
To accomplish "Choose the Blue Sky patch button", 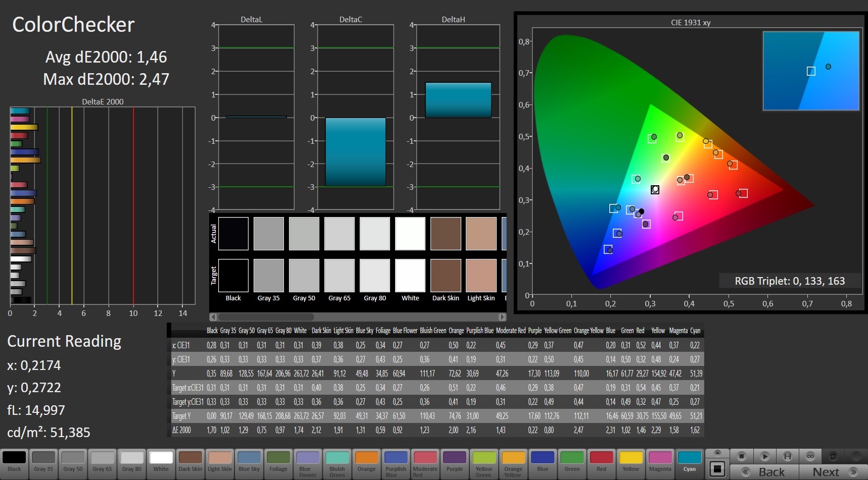I will tap(249, 463).
